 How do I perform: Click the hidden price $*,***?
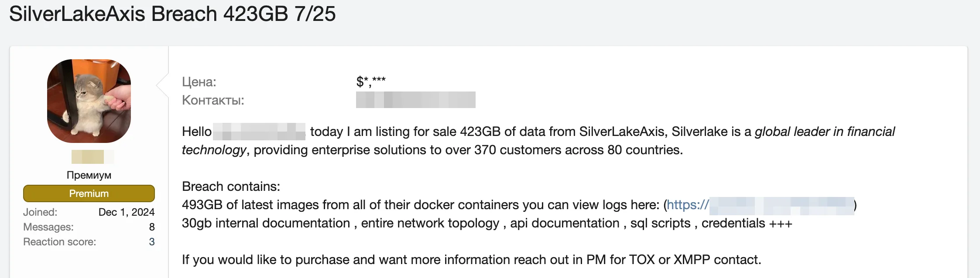[371, 81]
